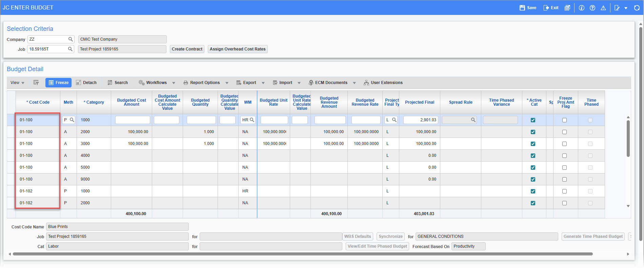Click the Save icon in the header
Screen dimensions: 644x268
point(522,8)
